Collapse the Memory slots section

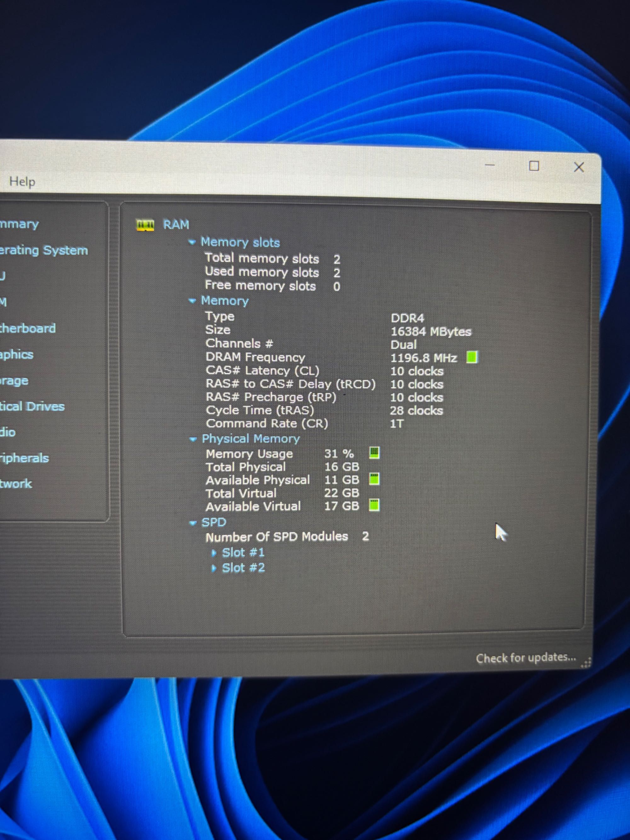tap(192, 242)
